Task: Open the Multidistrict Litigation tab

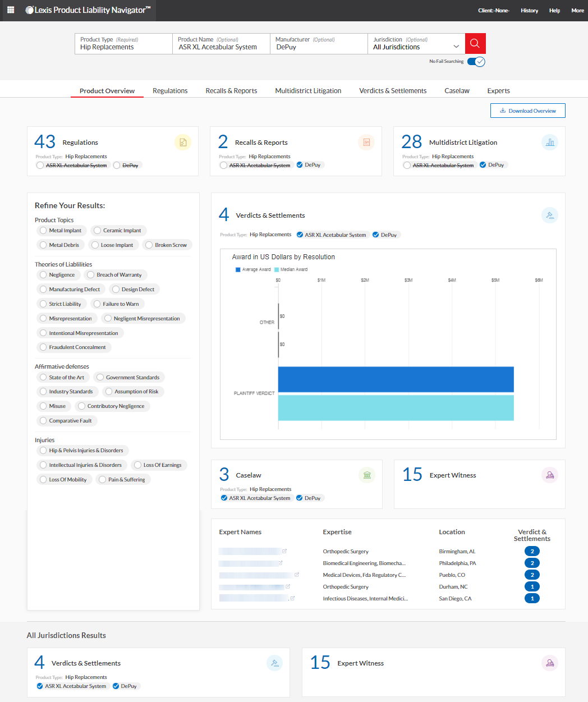Action: click(308, 91)
